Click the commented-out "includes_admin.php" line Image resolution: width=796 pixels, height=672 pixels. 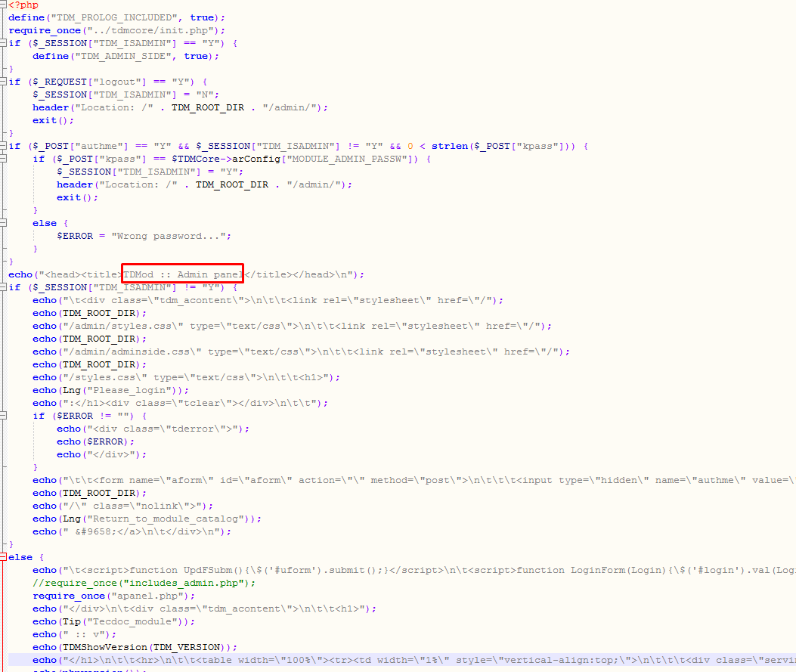(x=144, y=583)
